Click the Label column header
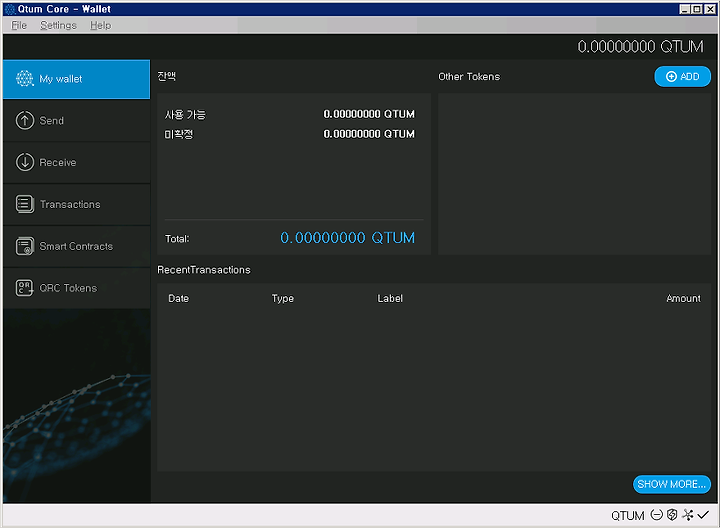720x528 pixels. 390,298
